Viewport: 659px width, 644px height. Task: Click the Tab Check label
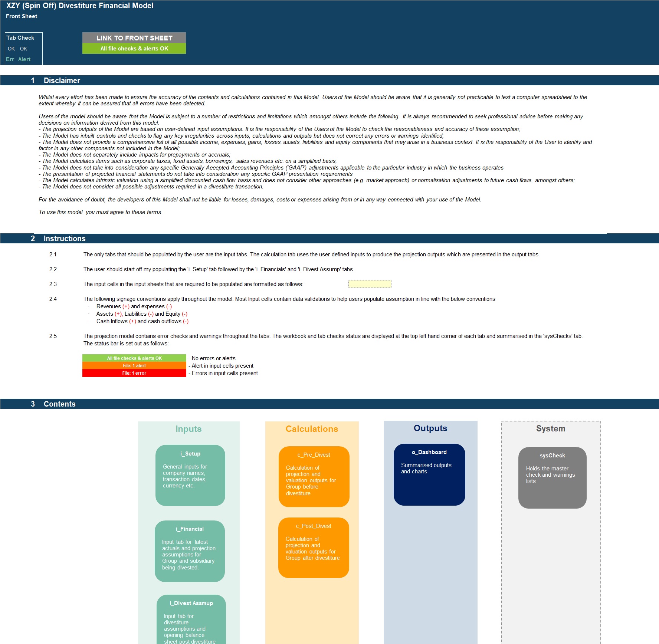tap(20, 38)
